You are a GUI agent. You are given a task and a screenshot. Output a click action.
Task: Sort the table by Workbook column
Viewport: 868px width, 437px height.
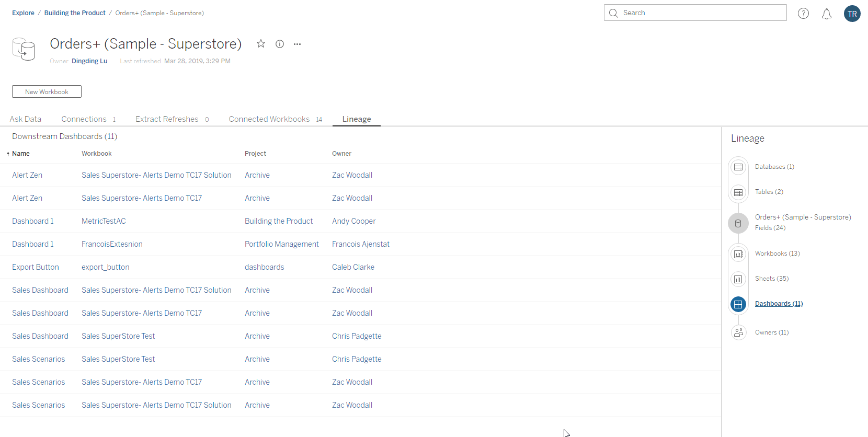(97, 154)
